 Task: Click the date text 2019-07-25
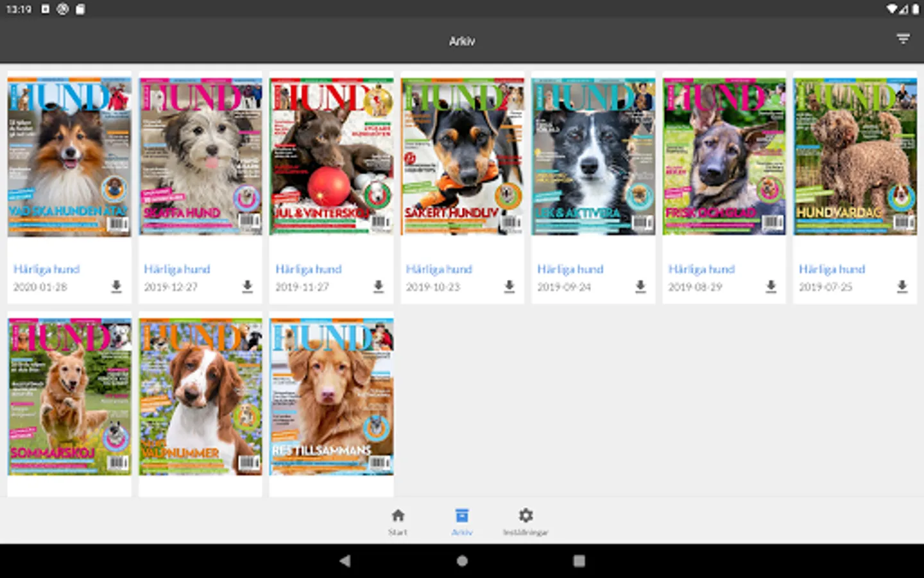click(x=826, y=287)
